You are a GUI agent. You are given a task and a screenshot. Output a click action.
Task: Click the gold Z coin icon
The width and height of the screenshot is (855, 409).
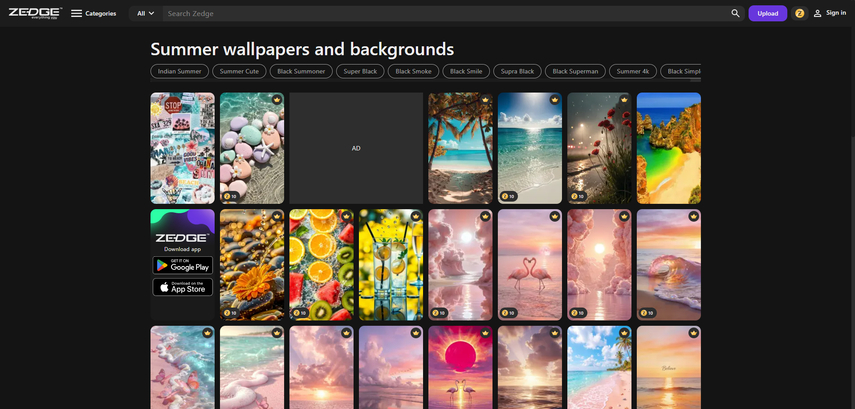[x=799, y=14]
